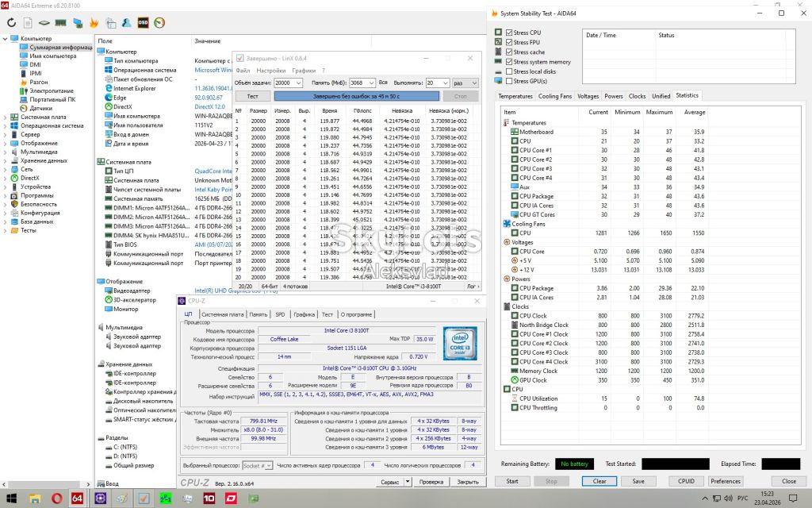Viewport: 812px width, 508px height.
Task: Open File Explorer from the taskbar
Action: click(x=35, y=498)
